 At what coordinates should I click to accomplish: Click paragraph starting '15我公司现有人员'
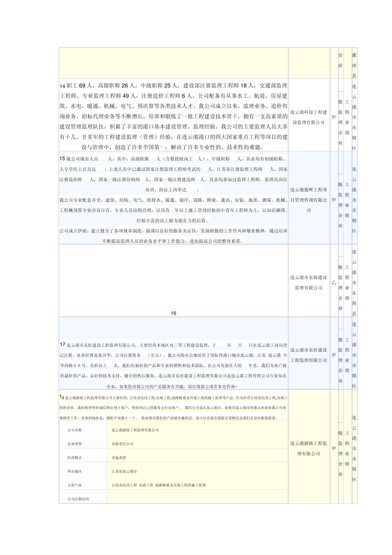point(173,174)
